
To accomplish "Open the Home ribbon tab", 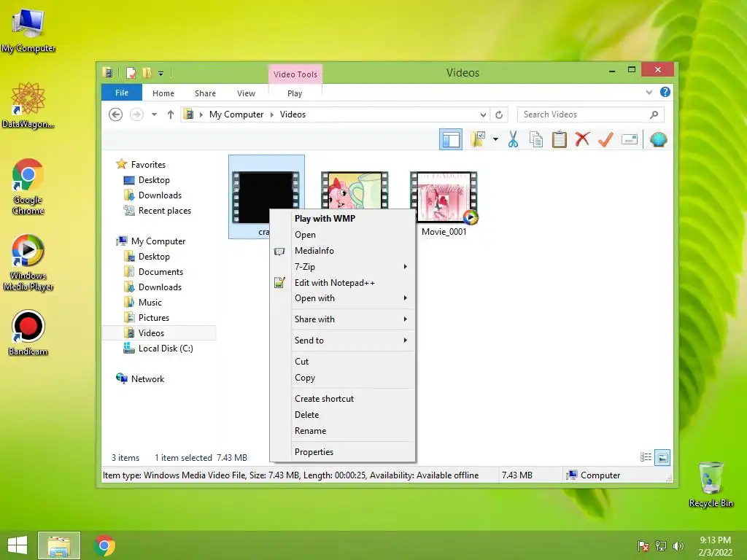I will point(163,93).
